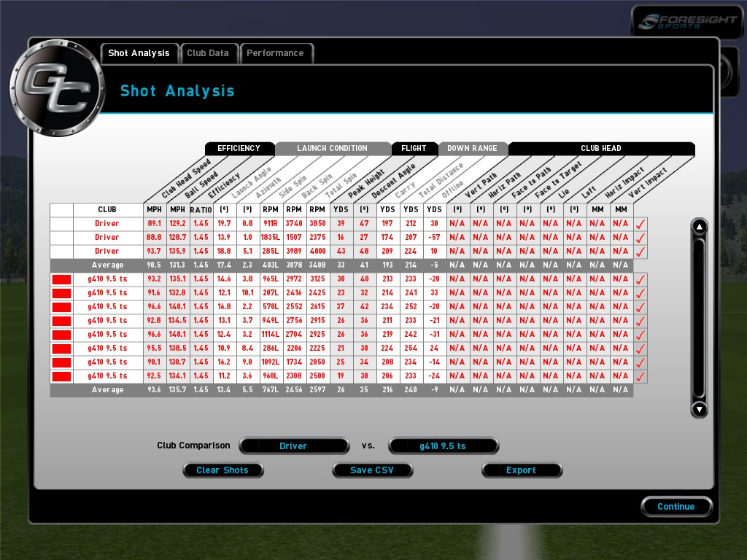747x560 pixels.
Task: Uncheck the Driver shot with 88.8 MPH club speed
Action: click(x=640, y=238)
